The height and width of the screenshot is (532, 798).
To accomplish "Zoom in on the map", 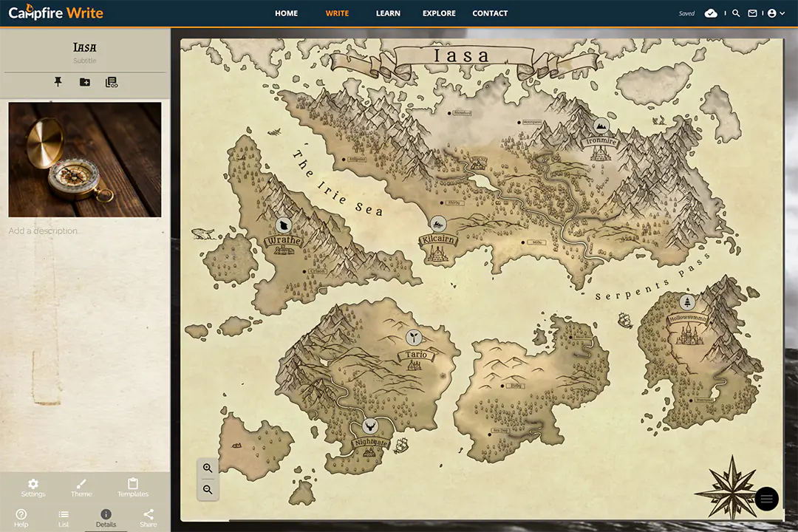I will 208,468.
